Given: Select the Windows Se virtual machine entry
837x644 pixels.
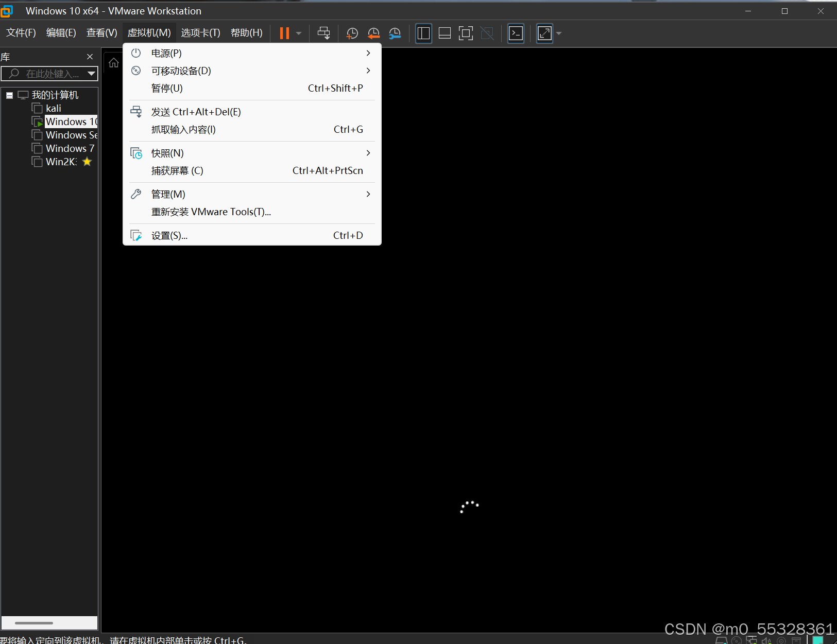Looking at the screenshot, I should pos(71,135).
